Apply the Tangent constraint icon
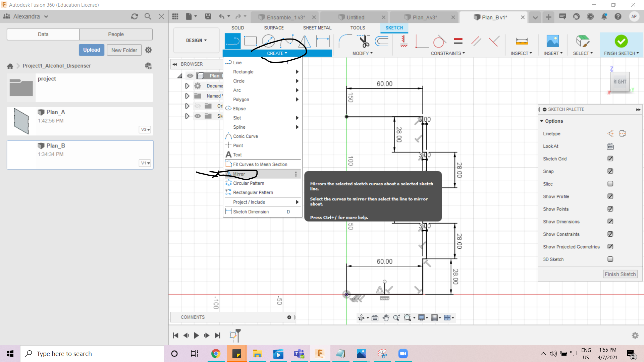The width and height of the screenshot is (644, 362). (439, 41)
